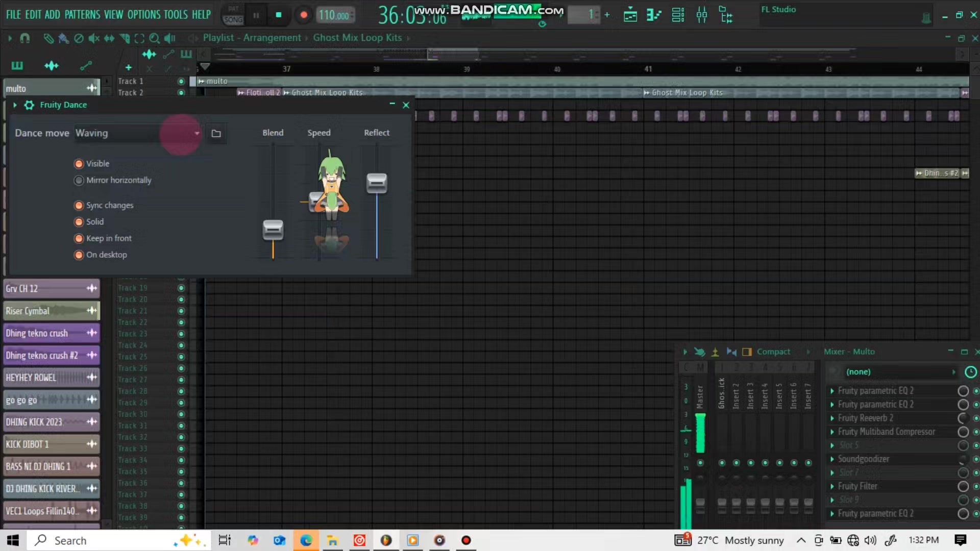The width and height of the screenshot is (980, 551).
Task: Mute Track 2 in the playlist
Action: coord(181,93)
